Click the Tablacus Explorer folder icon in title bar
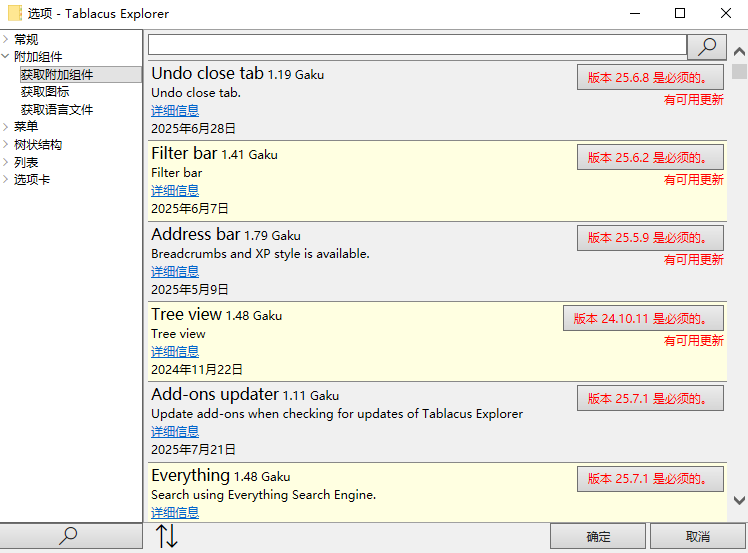 tap(15, 13)
